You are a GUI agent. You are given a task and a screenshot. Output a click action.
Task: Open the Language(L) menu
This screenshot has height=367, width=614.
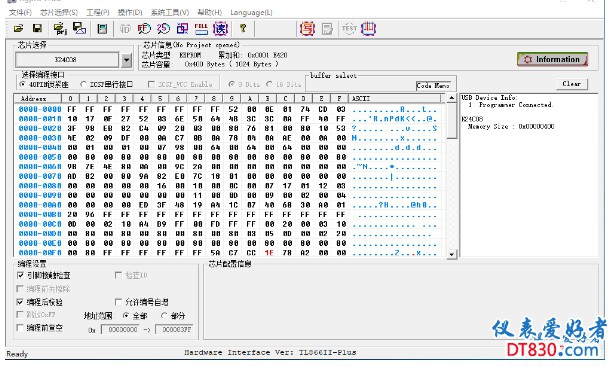point(251,13)
